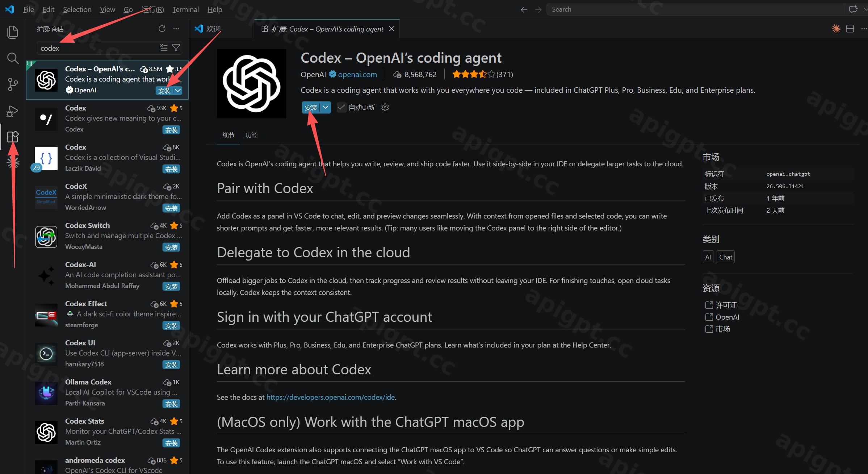Close the Codex extension tab
The width and height of the screenshot is (868, 474).
(391, 29)
